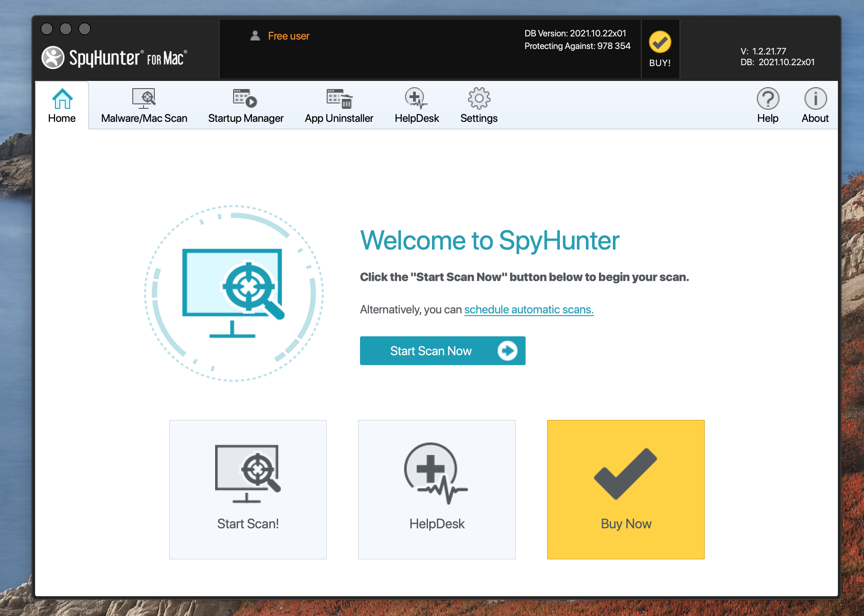Click the schedule automatic scans link
The height and width of the screenshot is (616, 864).
point(529,309)
